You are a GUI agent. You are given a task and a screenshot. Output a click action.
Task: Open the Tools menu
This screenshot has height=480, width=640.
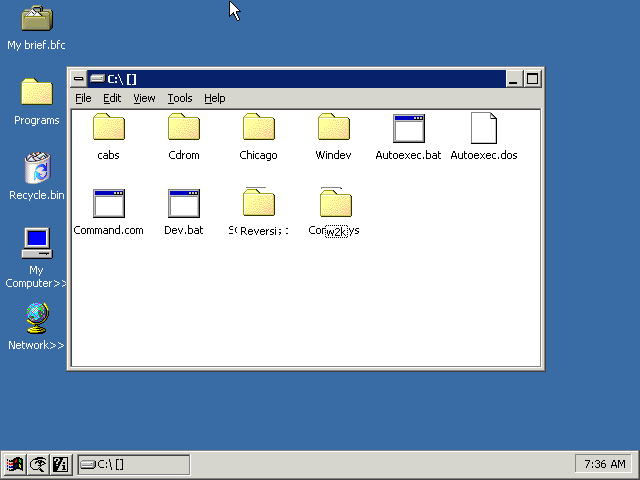pos(180,98)
